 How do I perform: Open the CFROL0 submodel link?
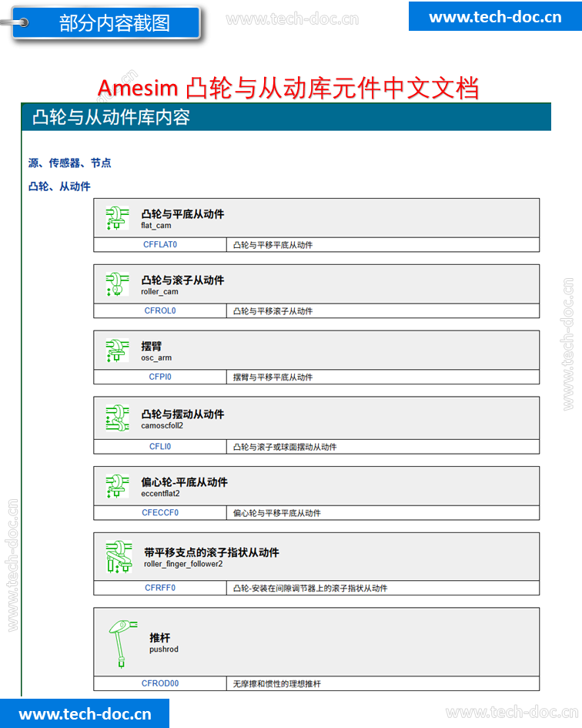point(160,310)
